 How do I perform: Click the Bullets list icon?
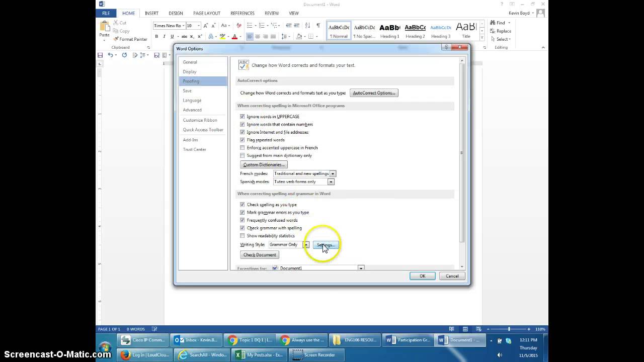(249, 26)
